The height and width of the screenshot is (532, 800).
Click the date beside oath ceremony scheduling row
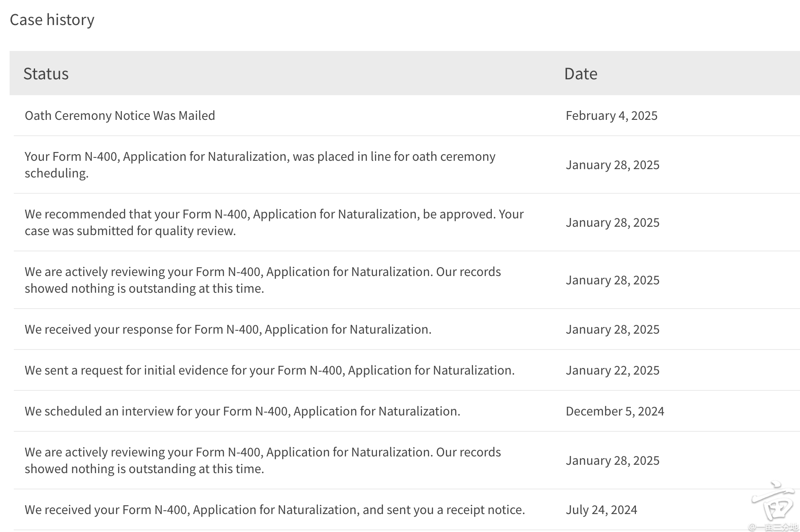click(x=612, y=165)
